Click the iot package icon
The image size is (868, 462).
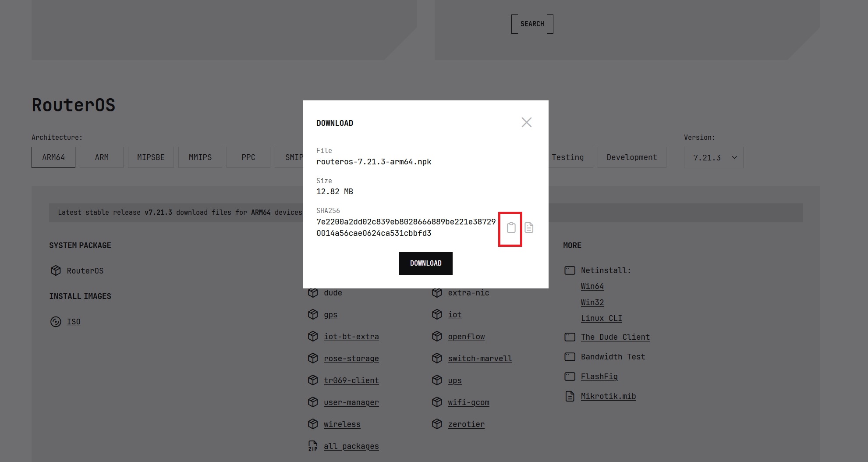[x=437, y=314]
